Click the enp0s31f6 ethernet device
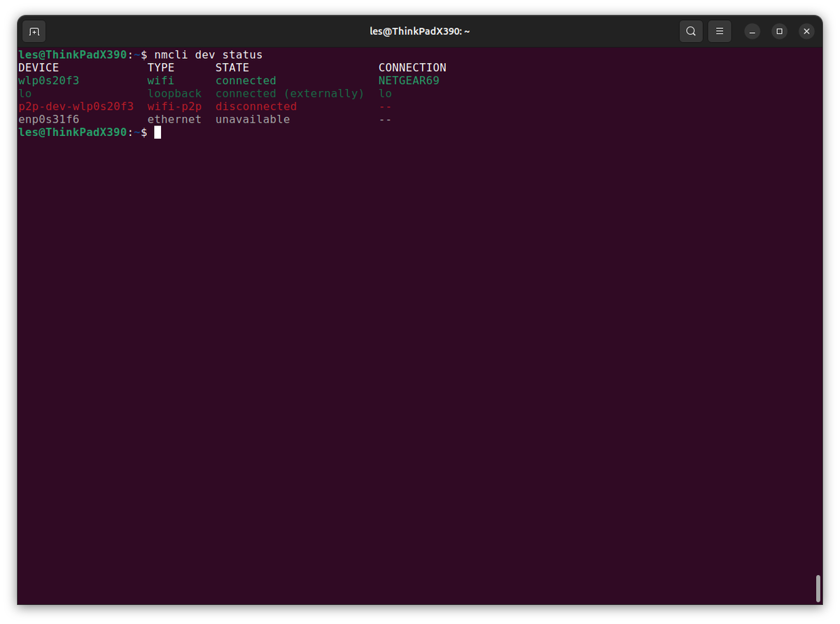The width and height of the screenshot is (840, 624). click(48, 119)
